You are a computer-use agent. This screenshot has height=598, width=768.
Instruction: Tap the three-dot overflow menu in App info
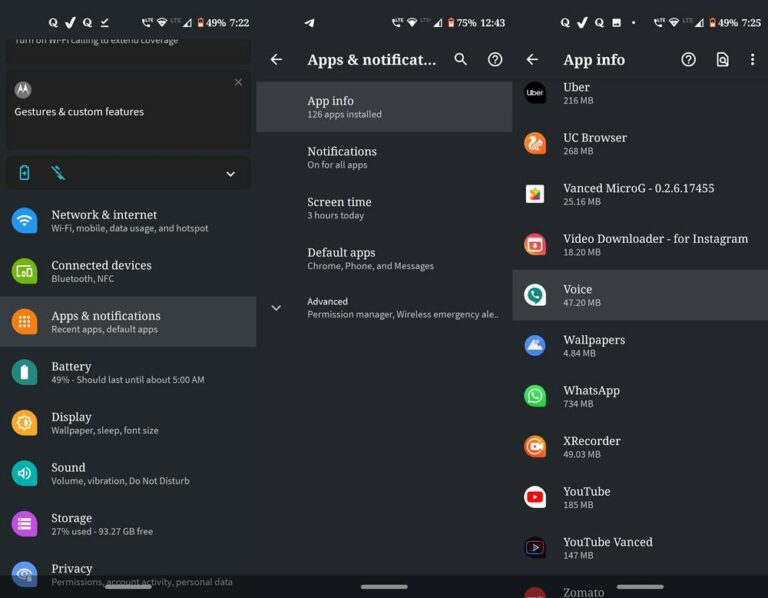[752, 60]
